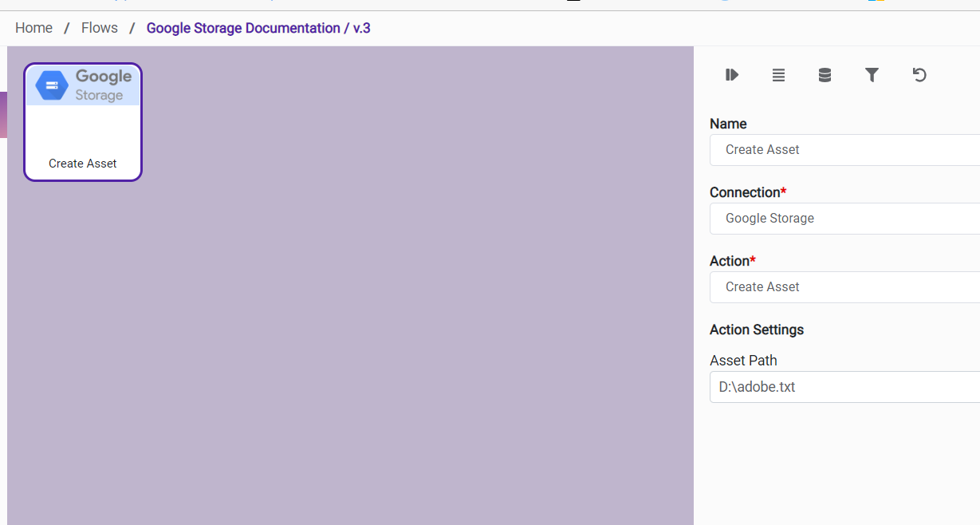Click the database stack icon

(825, 75)
